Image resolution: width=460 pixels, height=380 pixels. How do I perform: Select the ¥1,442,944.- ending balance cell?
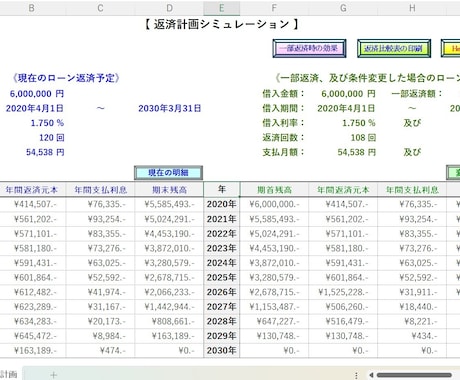(x=169, y=307)
